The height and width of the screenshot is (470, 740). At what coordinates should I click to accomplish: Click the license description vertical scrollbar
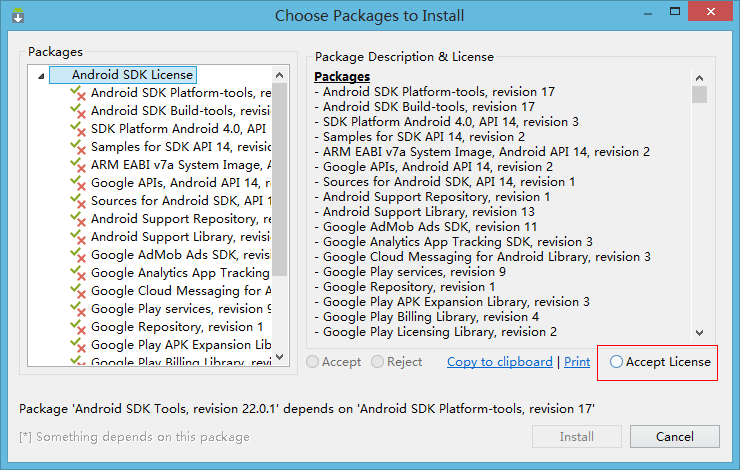tap(699, 200)
